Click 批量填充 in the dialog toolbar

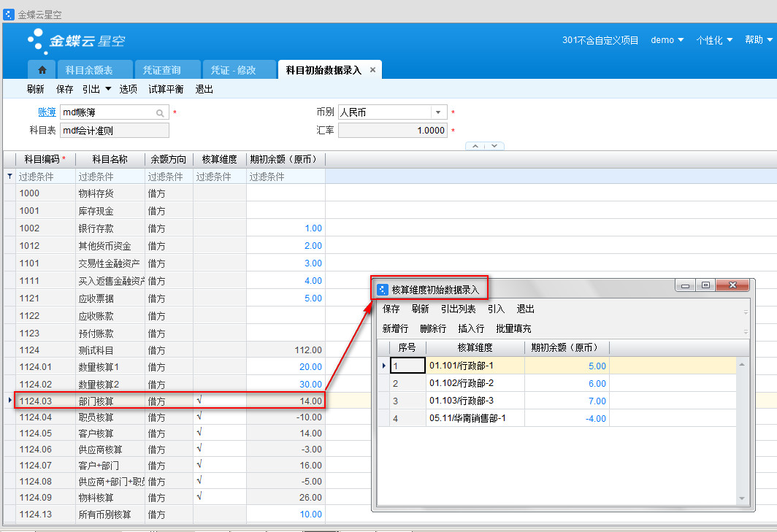513,328
